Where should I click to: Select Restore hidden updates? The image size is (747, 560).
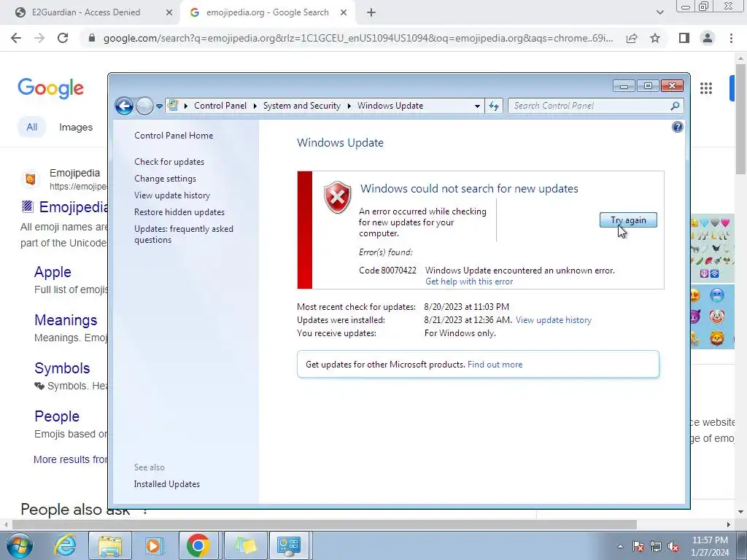coord(179,212)
